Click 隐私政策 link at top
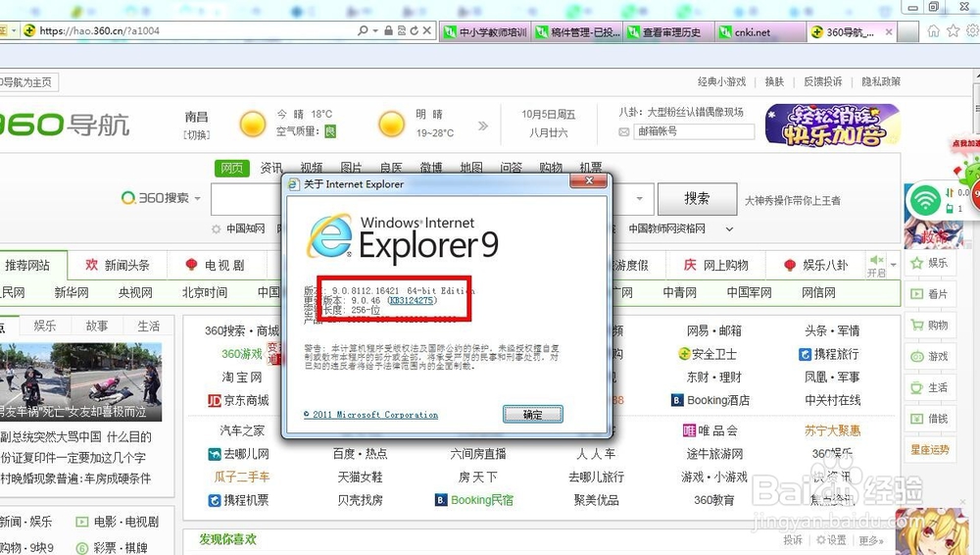 pos(881,81)
